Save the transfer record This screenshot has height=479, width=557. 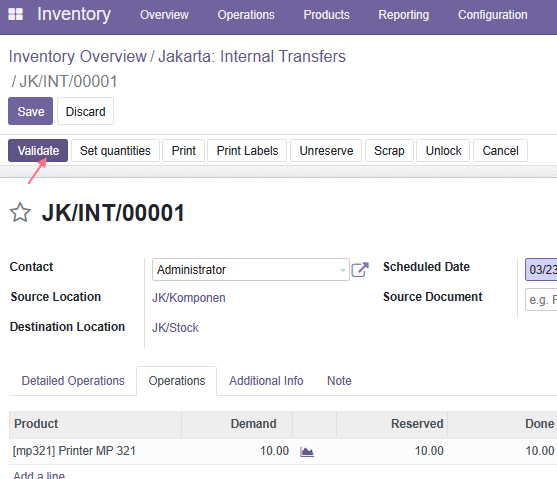coord(31,111)
